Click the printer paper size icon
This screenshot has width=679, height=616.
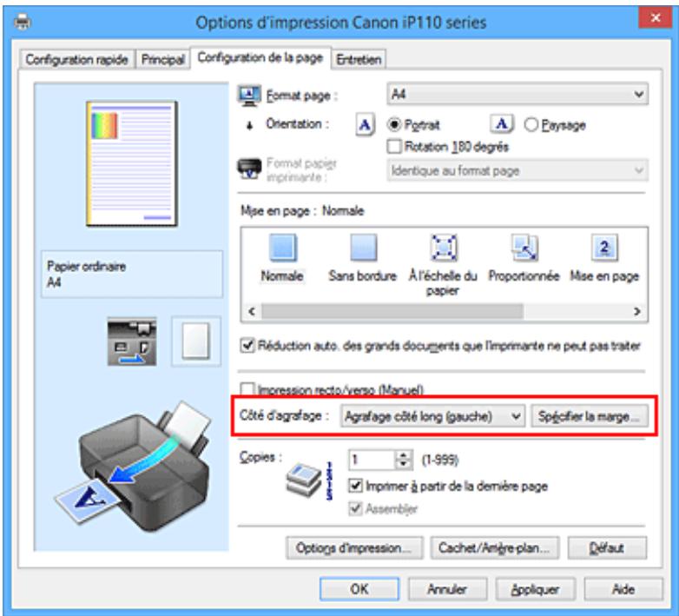249,169
